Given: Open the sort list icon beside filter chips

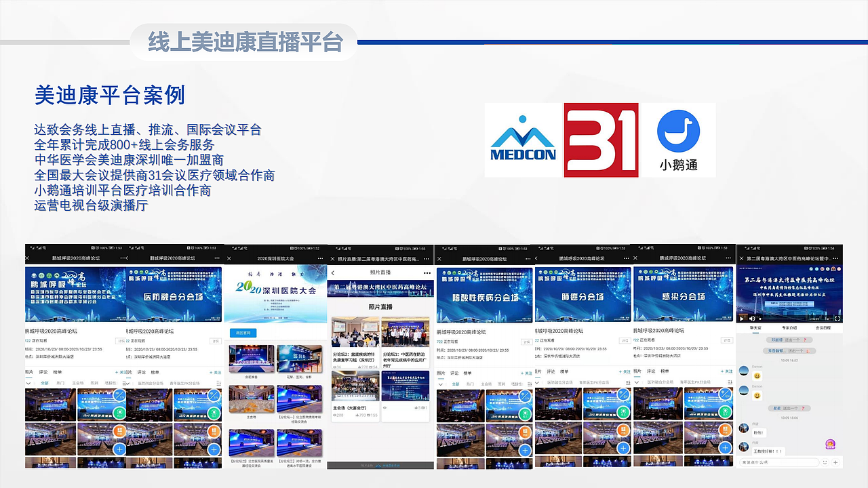Looking at the screenshot, I should coord(530,383).
